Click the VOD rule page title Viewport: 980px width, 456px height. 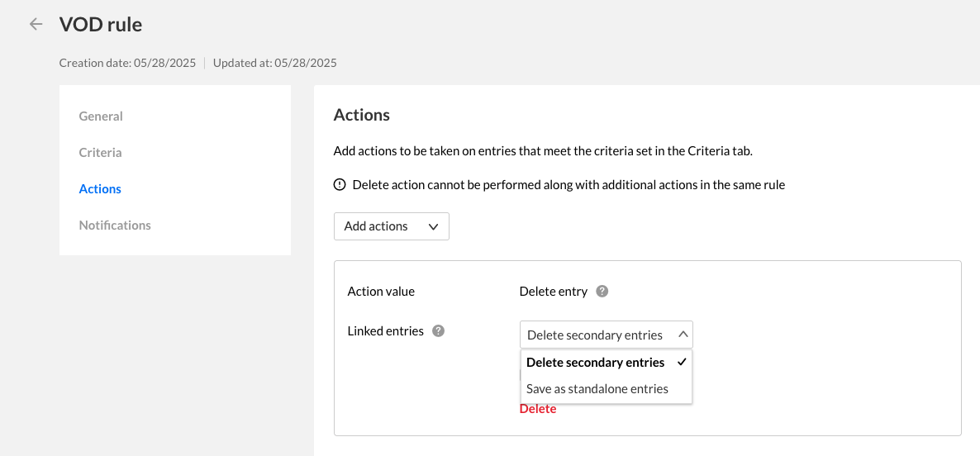pos(101,25)
